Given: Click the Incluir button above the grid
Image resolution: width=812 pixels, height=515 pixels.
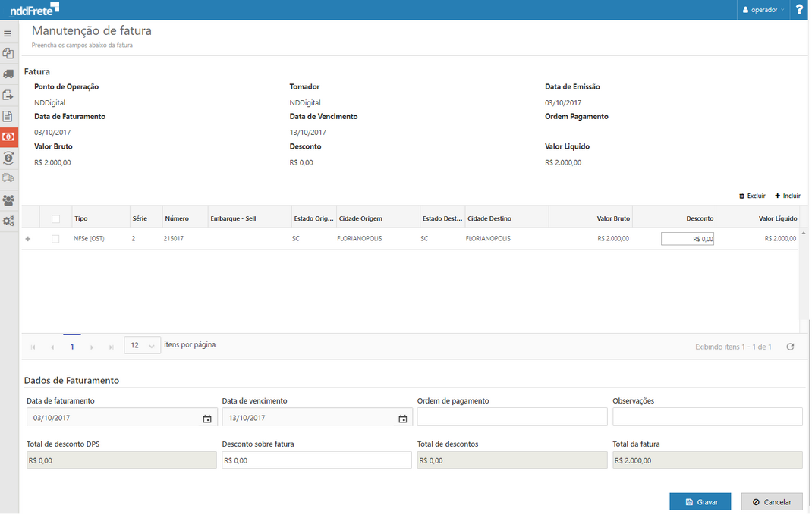Looking at the screenshot, I should 787,196.
